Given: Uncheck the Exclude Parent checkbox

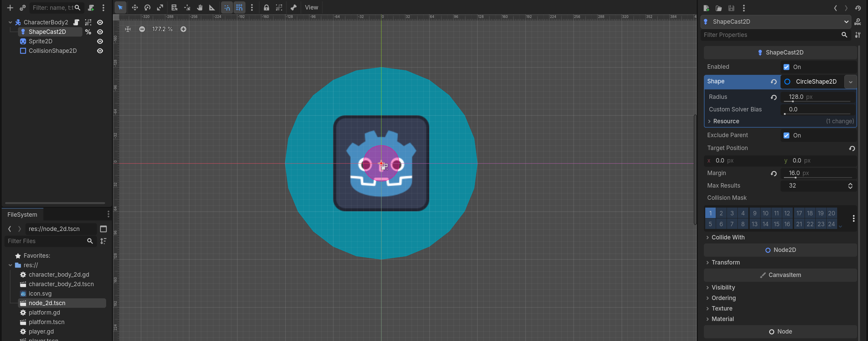Looking at the screenshot, I should (x=787, y=135).
